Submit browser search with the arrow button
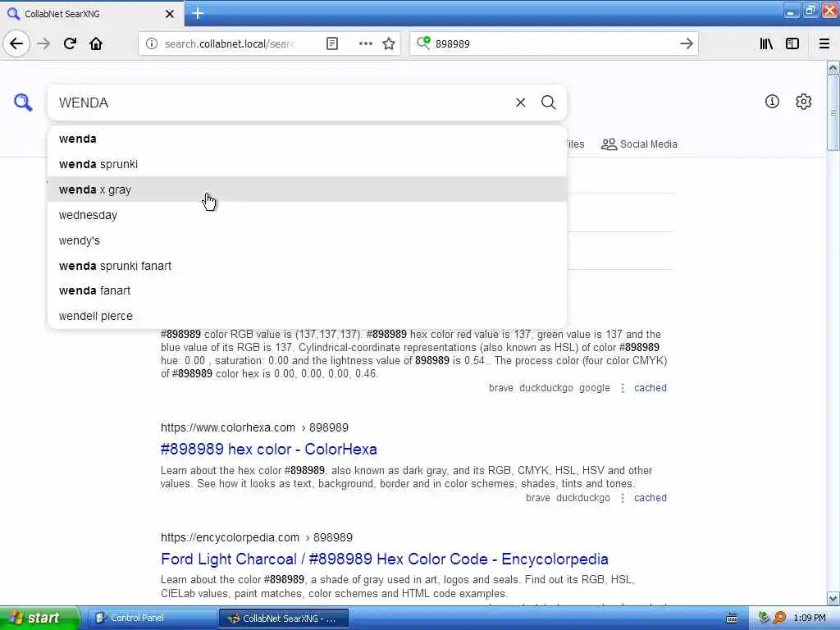The height and width of the screenshot is (630, 840). point(687,43)
